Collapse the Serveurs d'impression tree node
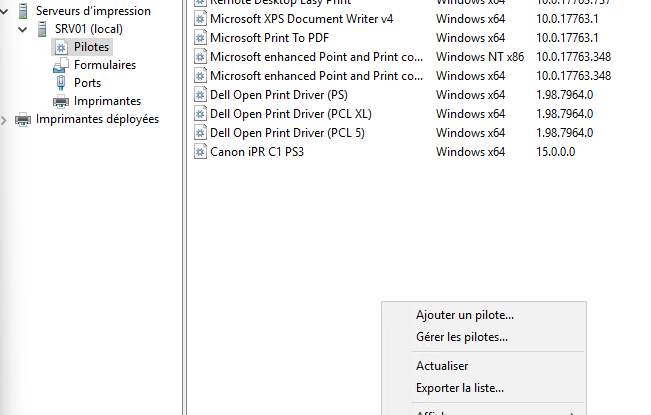 [7, 11]
